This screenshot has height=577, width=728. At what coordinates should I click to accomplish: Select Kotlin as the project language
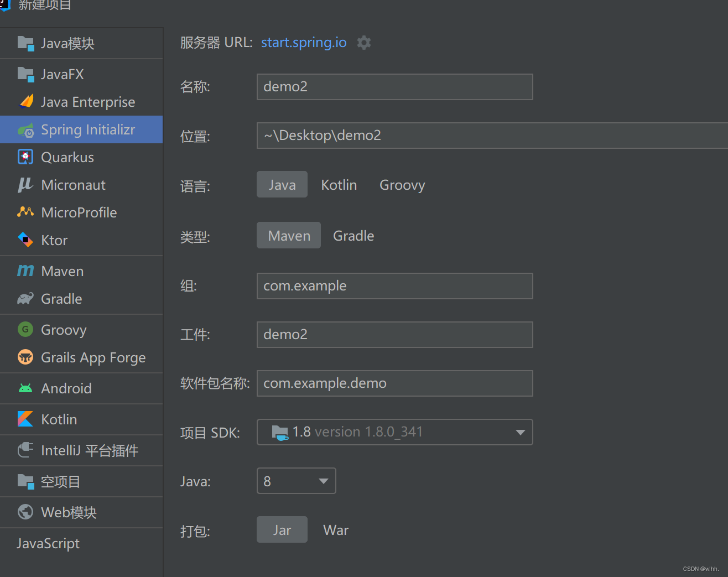click(339, 185)
